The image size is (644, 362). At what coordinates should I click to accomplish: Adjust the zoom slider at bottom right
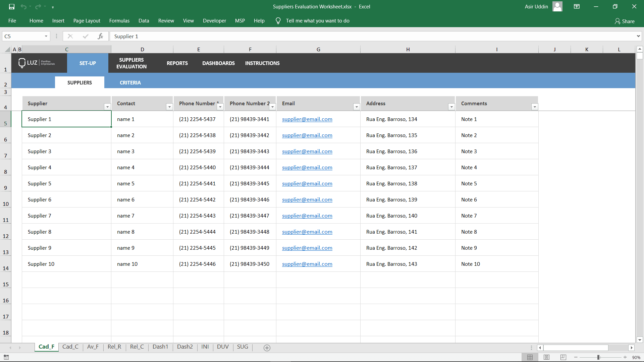(x=599, y=357)
